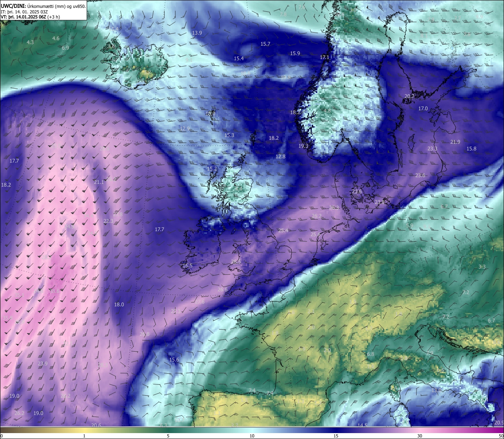Click the map value '15.6'

point(174,359)
